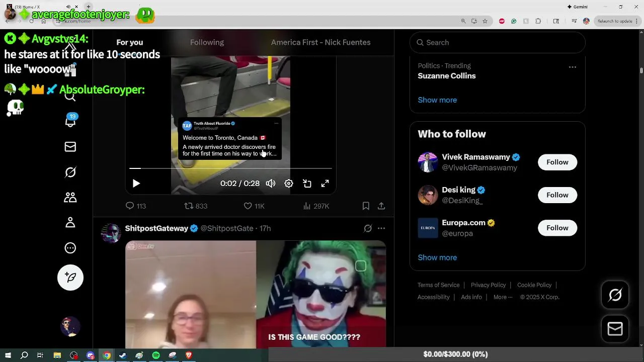Reply to the post with 113 comments
The height and width of the screenshot is (362, 644).
pos(135,206)
